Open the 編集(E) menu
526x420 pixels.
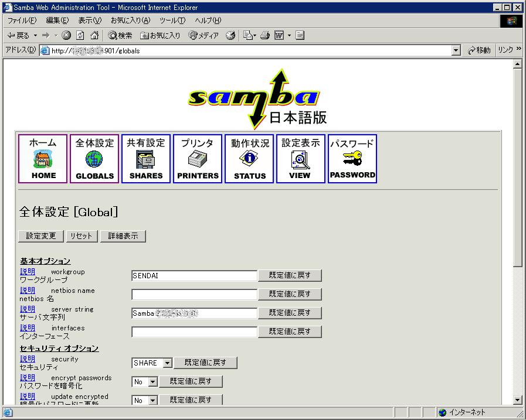pos(57,21)
